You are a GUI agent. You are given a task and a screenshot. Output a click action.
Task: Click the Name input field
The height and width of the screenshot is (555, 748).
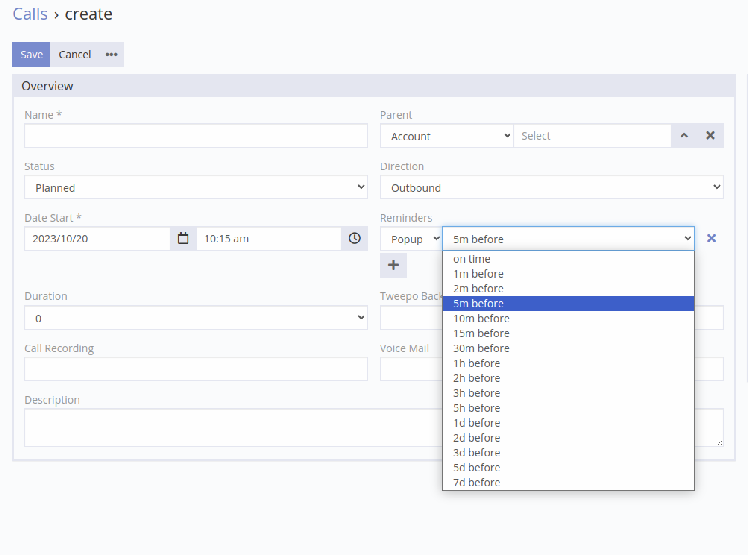click(x=196, y=136)
